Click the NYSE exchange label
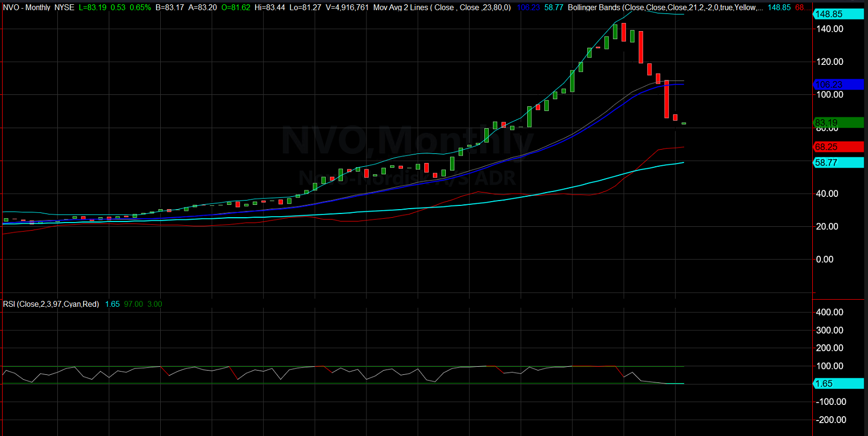 64,8
